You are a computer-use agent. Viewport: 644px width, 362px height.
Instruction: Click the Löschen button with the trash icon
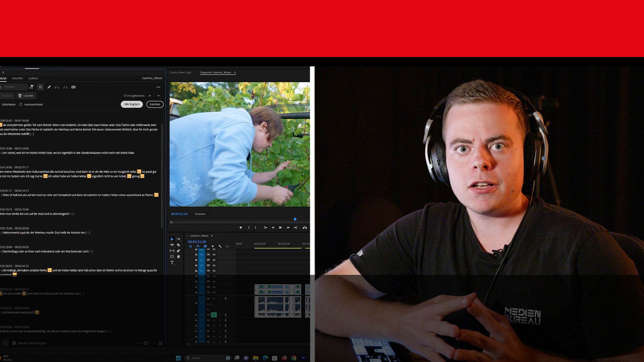(26, 96)
